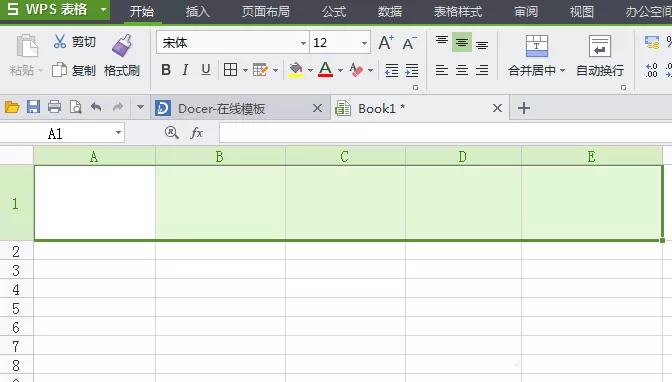Toggle underline formatting
Screen dimensions: 672x382
(x=206, y=69)
